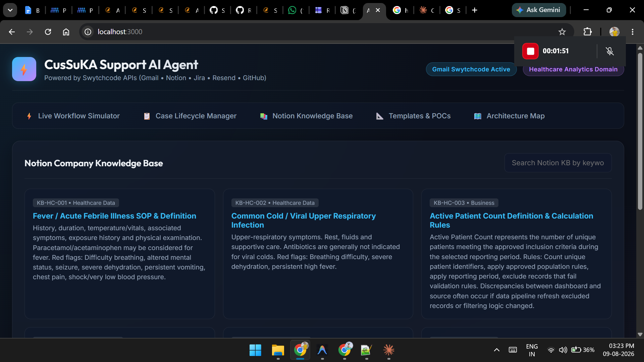Open the Windows Start menu
This screenshot has height=362, width=644.
coord(255,350)
